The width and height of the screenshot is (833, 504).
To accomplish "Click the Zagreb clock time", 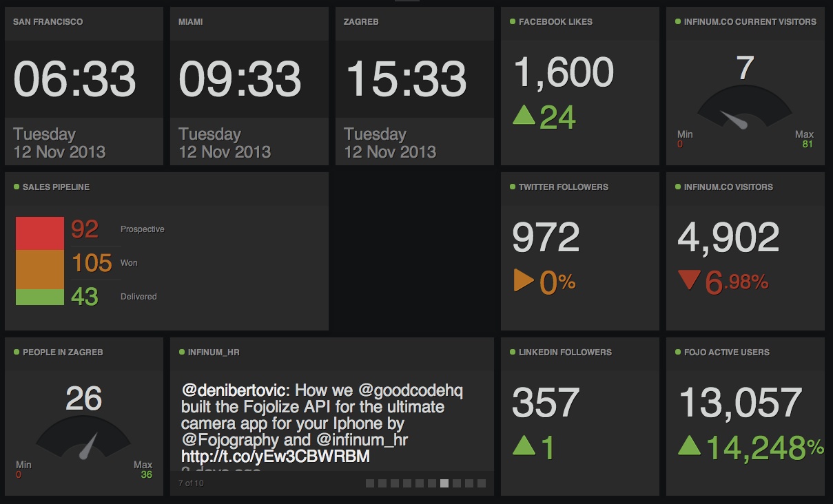I will (406, 78).
